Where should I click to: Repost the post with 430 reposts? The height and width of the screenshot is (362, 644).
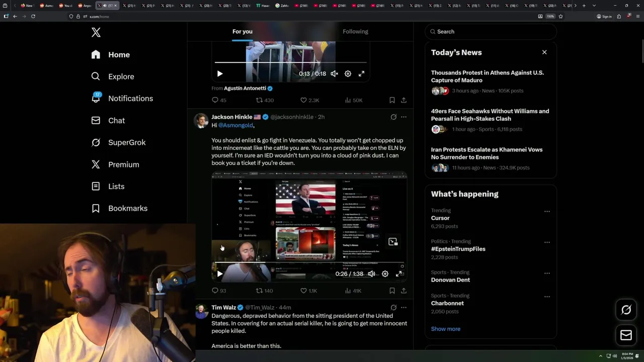(265, 100)
